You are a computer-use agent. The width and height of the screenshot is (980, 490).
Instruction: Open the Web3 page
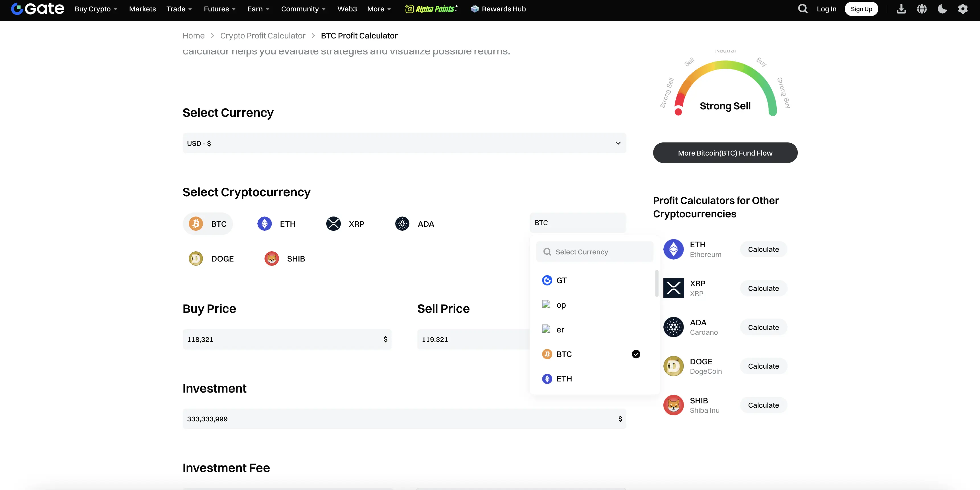pos(347,9)
